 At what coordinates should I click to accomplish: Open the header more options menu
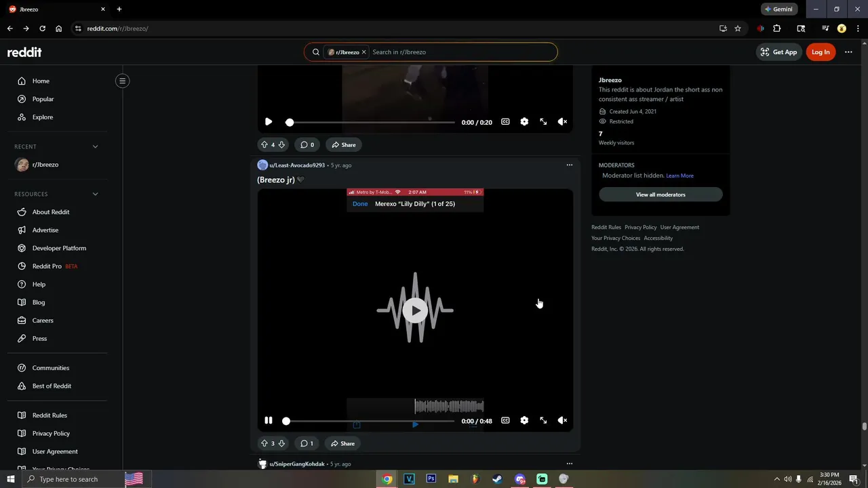pos(848,52)
